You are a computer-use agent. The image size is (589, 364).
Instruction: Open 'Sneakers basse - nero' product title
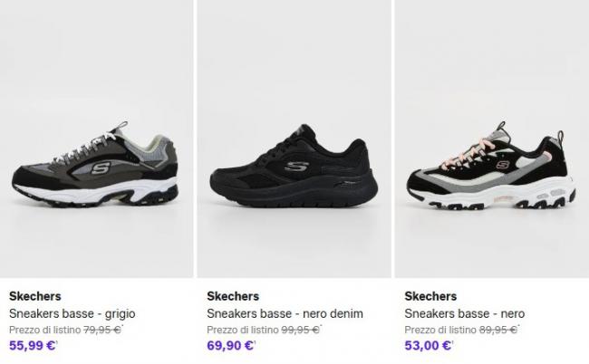click(x=465, y=313)
